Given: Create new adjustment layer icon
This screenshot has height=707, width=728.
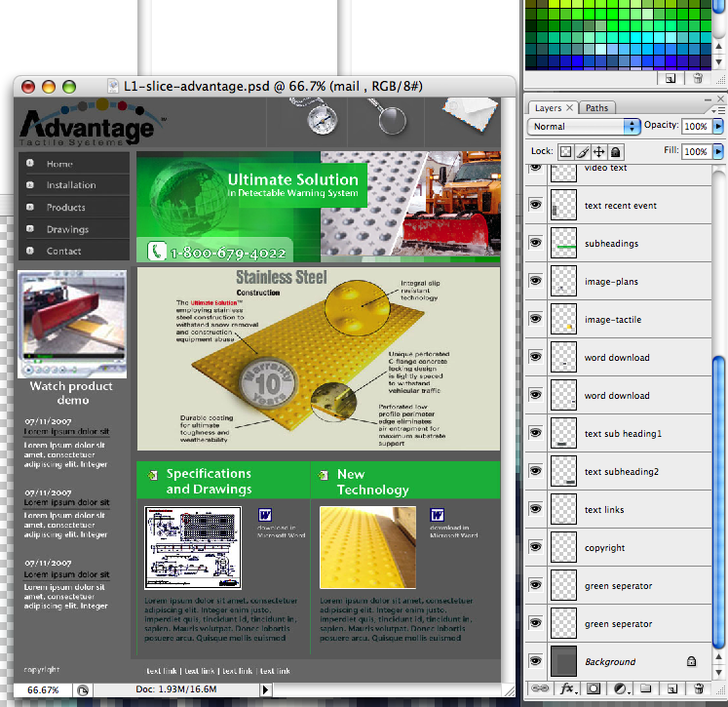Looking at the screenshot, I should (x=619, y=688).
